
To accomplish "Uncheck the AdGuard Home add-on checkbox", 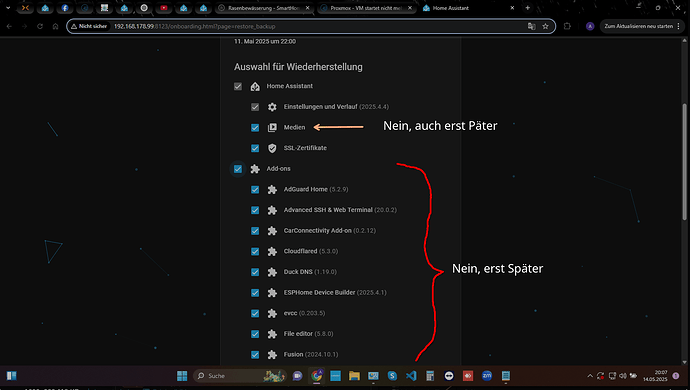I will pyautogui.click(x=255, y=190).
